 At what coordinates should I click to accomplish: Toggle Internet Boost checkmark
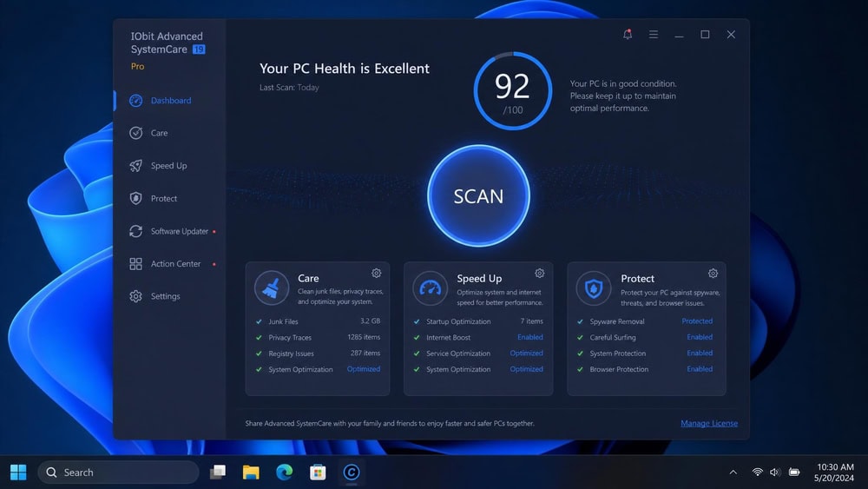pos(417,337)
